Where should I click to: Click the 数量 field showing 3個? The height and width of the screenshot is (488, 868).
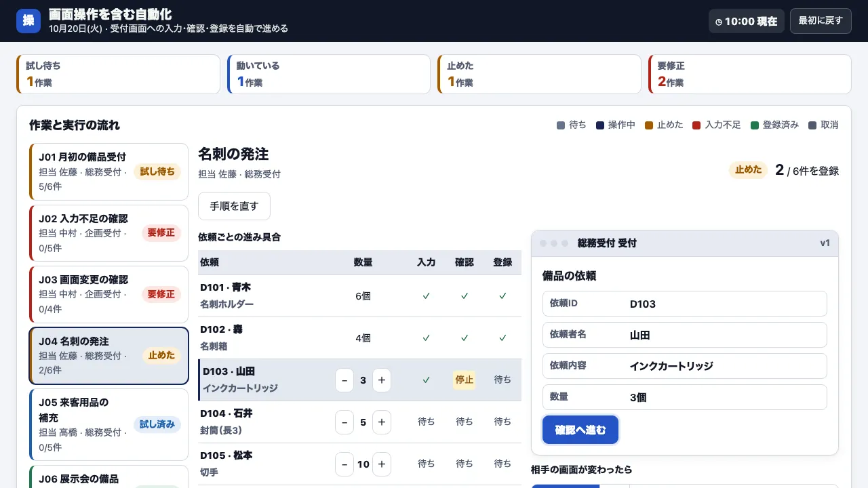click(x=685, y=397)
